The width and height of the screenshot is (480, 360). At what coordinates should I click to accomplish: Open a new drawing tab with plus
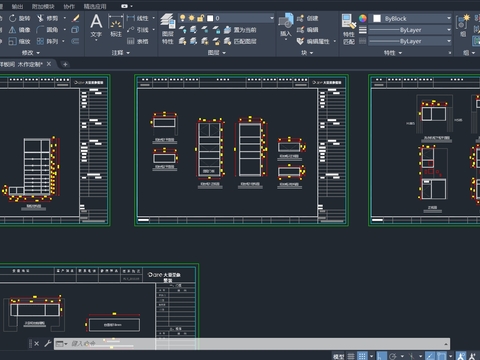pos(65,64)
